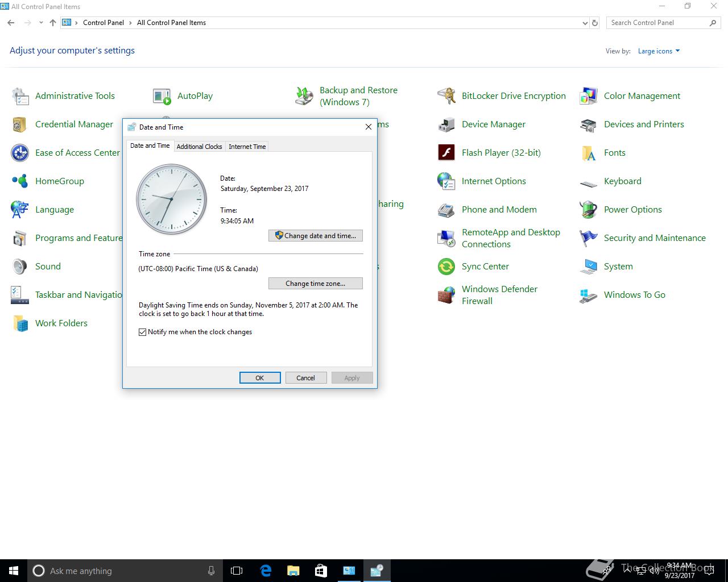Open System computer icon
Viewport: 728px width, 582px height.
[x=589, y=267]
